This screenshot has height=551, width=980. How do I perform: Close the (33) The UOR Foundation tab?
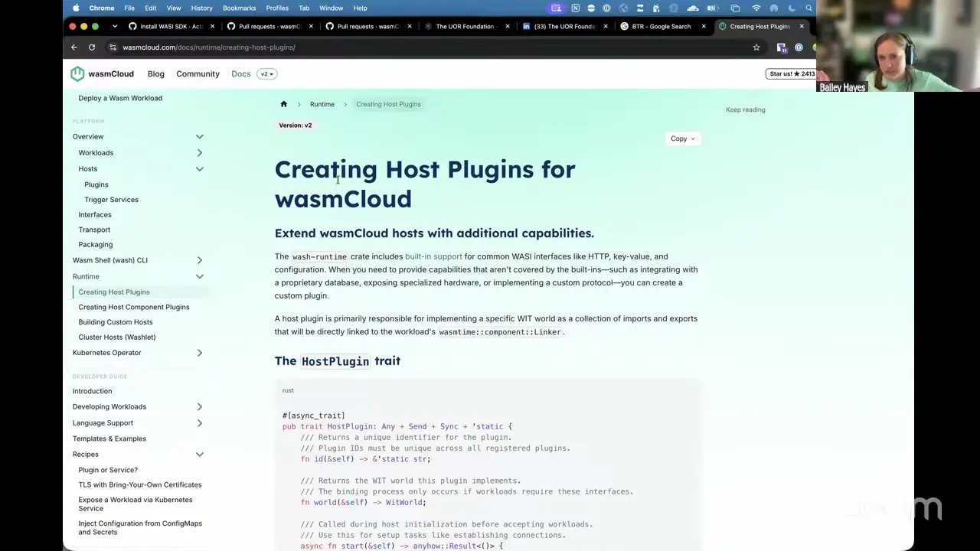pyautogui.click(x=606, y=26)
